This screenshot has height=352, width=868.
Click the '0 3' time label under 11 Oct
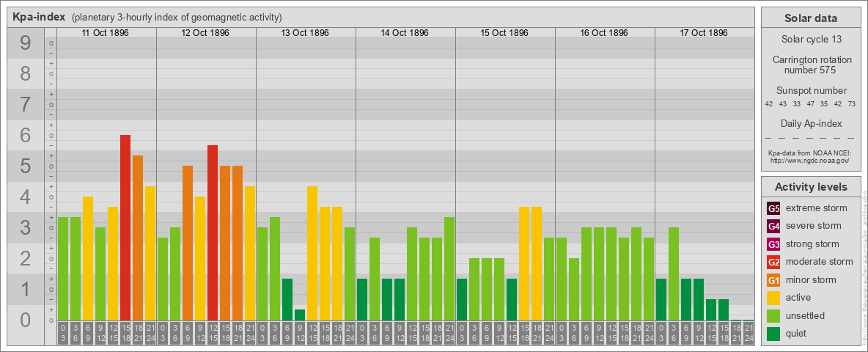tap(63, 333)
